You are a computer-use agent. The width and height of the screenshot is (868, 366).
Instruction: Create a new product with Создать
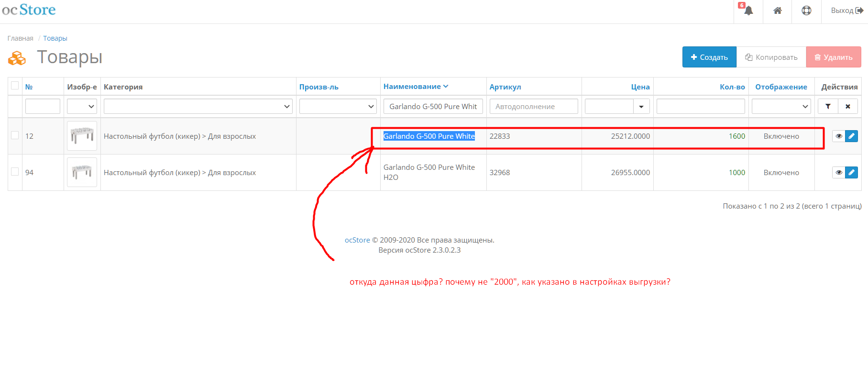pos(709,57)
